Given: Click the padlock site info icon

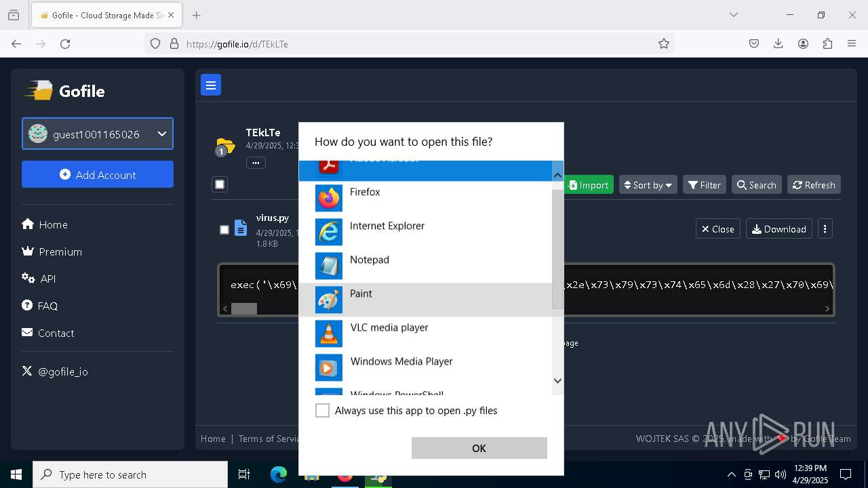Looking at the screenshot, I should click(174, 43).
